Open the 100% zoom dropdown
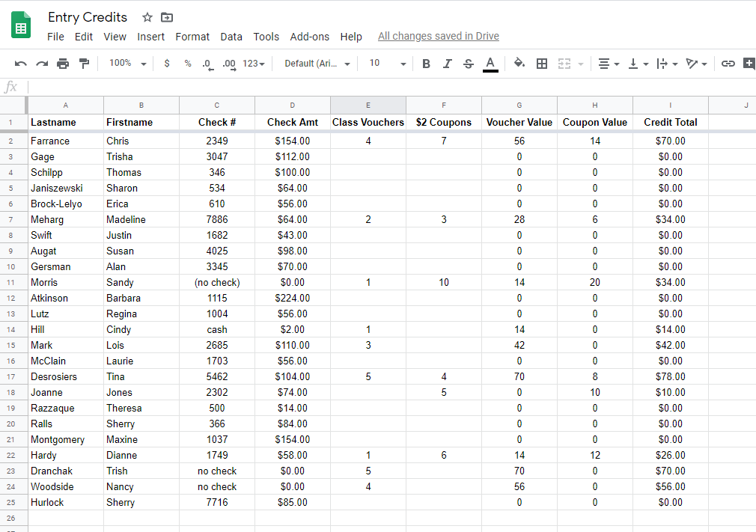 coord(127,64)
